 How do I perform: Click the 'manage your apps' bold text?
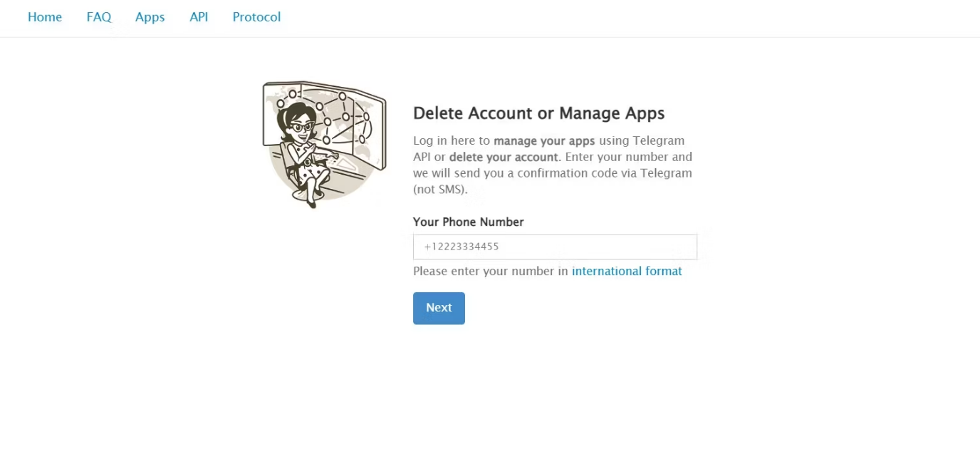(545, 140)
